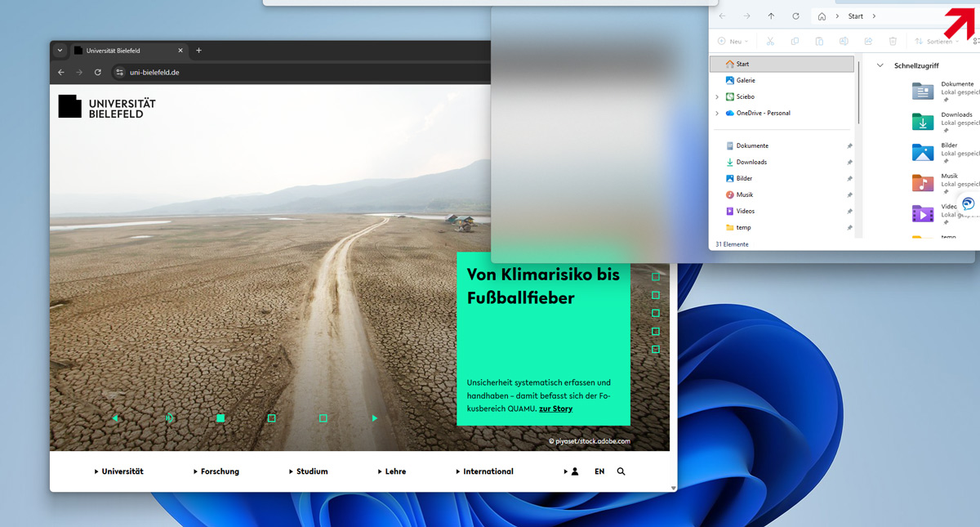The width and height of the screenshot is (980, 527).
Task: Go to next slide with right arrow
Action: pos(375,418)
